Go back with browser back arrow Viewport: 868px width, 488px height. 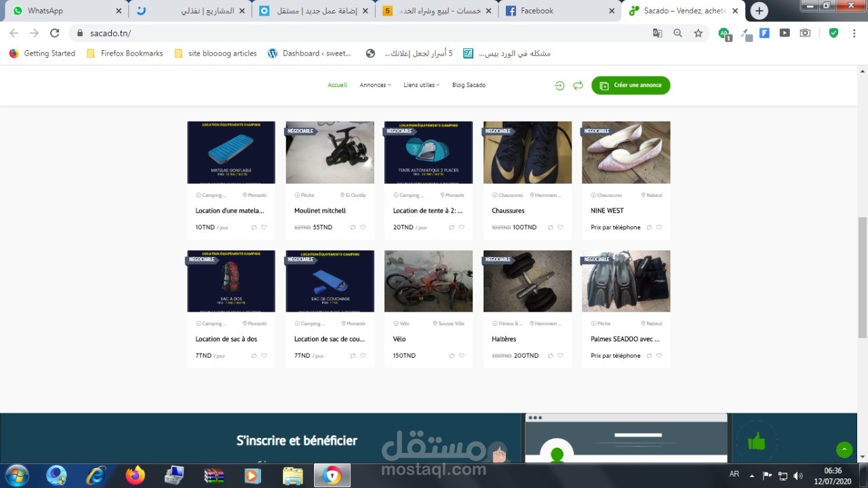[x=14, y=33]
